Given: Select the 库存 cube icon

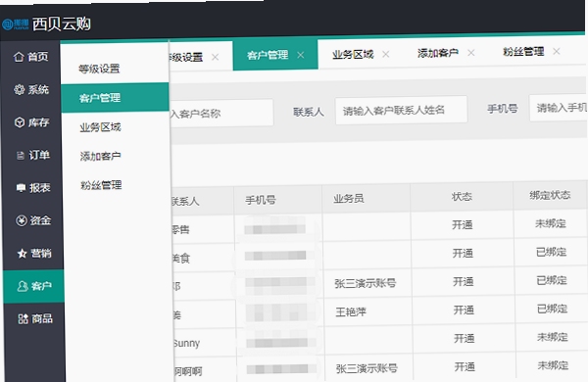Looking at the screenshot, I should (x=20, y=122).
